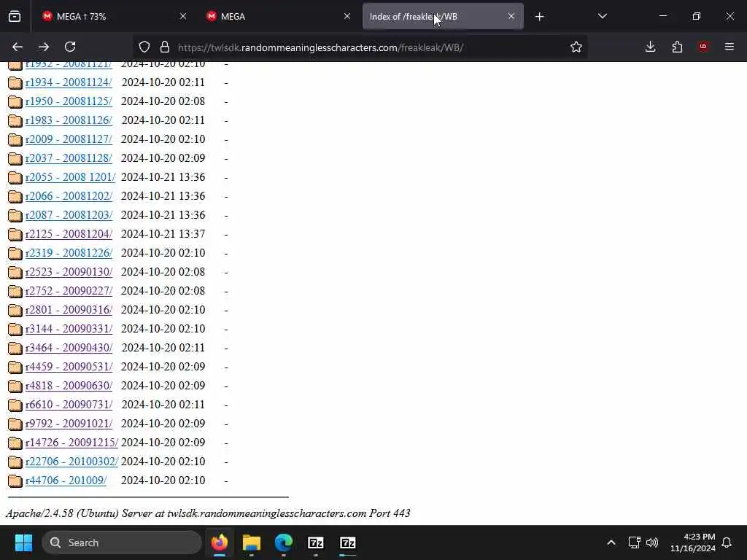
Task: Open the Firefox View icon
Action: click(15, 17)
